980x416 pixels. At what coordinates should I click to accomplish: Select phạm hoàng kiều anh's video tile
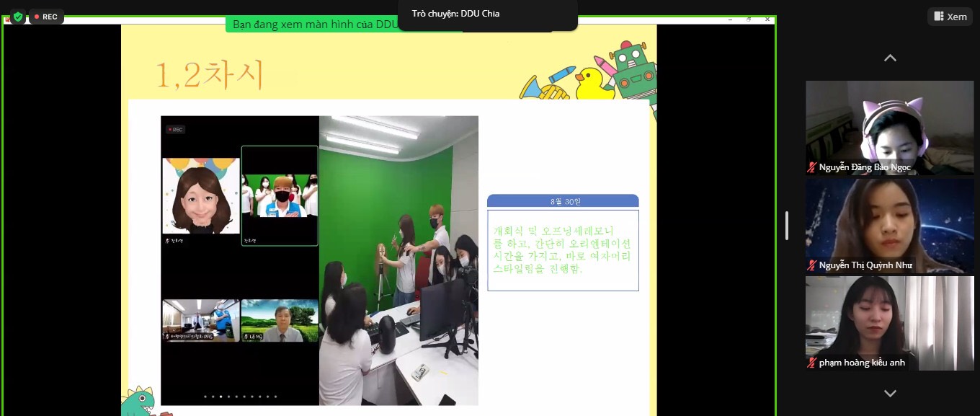pos(889,323)
